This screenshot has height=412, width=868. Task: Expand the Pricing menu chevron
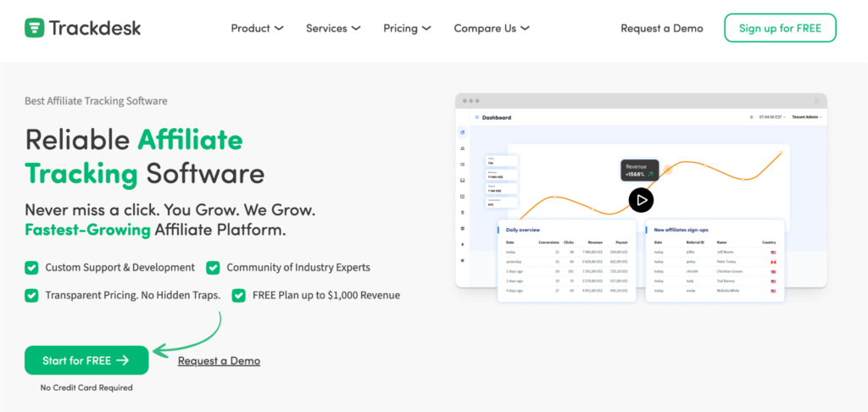426,28
